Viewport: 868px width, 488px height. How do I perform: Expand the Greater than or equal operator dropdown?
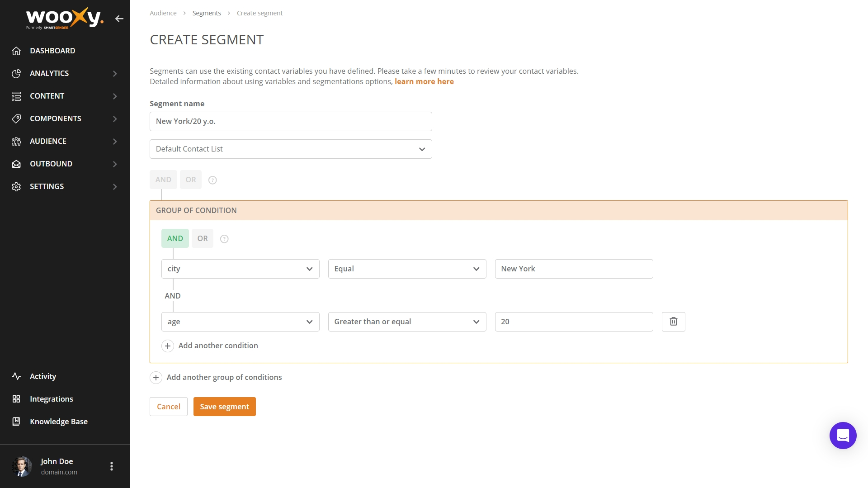click(x=406, y=322)
